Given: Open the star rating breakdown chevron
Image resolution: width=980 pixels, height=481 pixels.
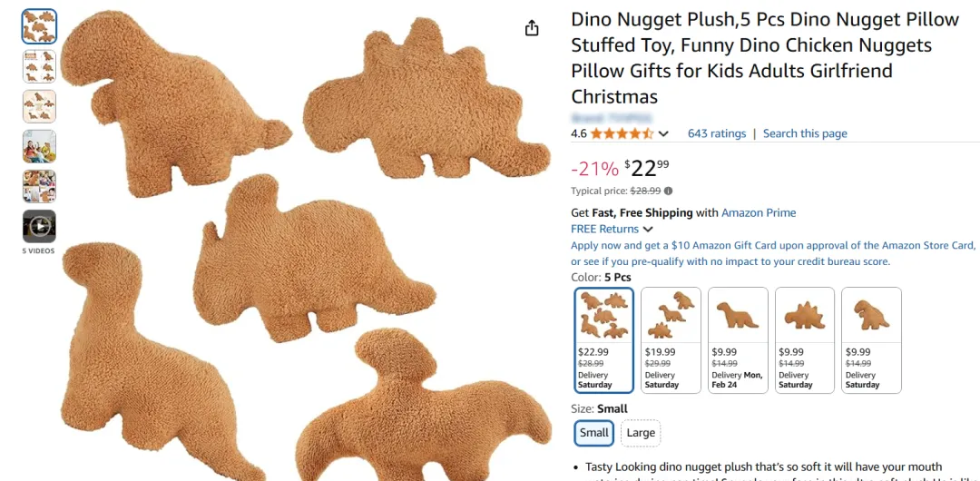Looking at the screenshot, I should tap(663, 133).
